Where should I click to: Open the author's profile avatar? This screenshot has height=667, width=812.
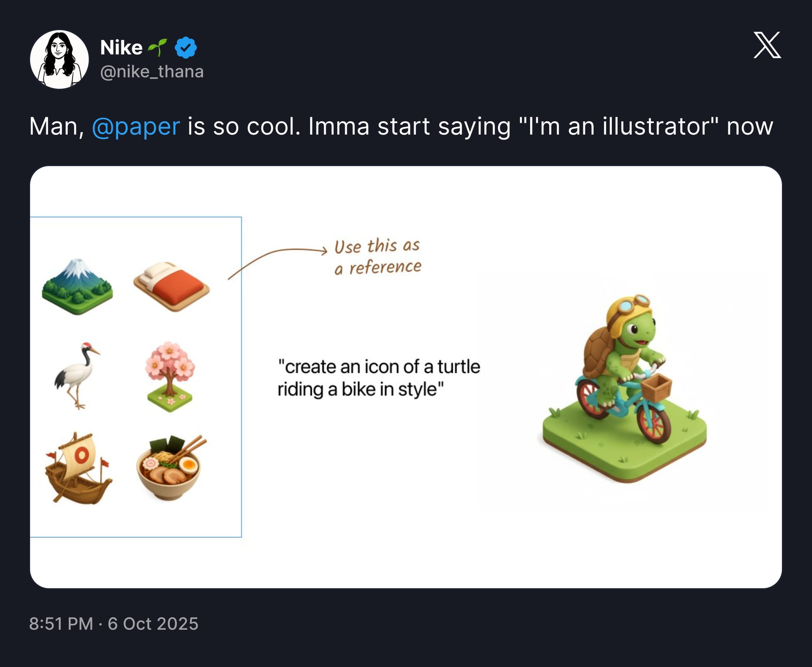tap(59, 59)
